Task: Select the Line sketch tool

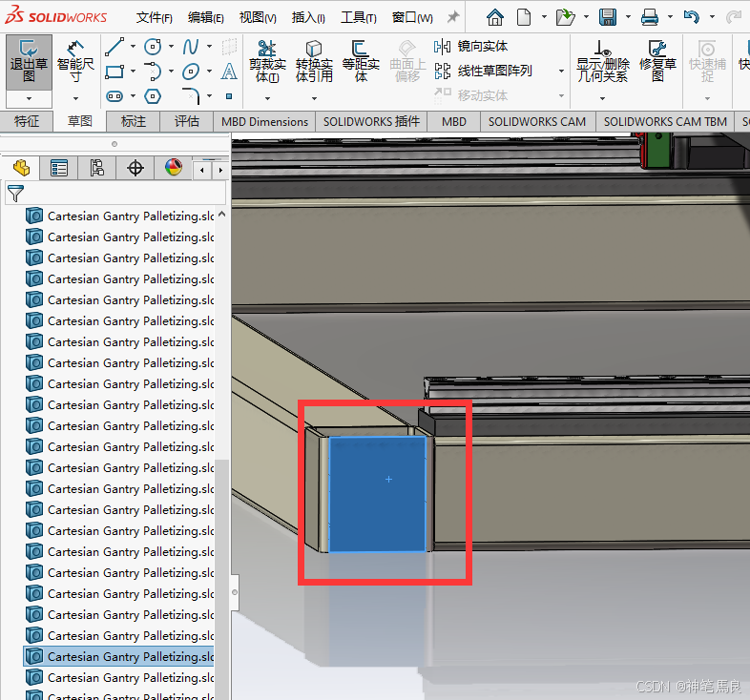Action: [x=115, y=47]
